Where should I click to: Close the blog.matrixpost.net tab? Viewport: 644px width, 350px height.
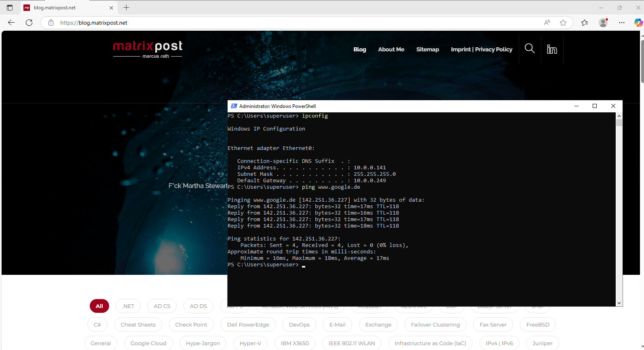coord(111,8)
